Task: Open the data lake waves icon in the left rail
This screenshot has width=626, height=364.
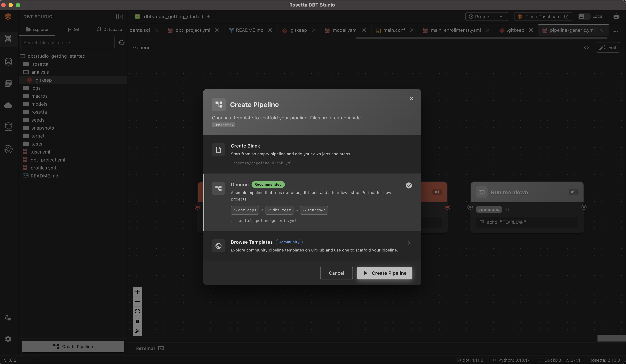Action: click(x=9, y=127)
